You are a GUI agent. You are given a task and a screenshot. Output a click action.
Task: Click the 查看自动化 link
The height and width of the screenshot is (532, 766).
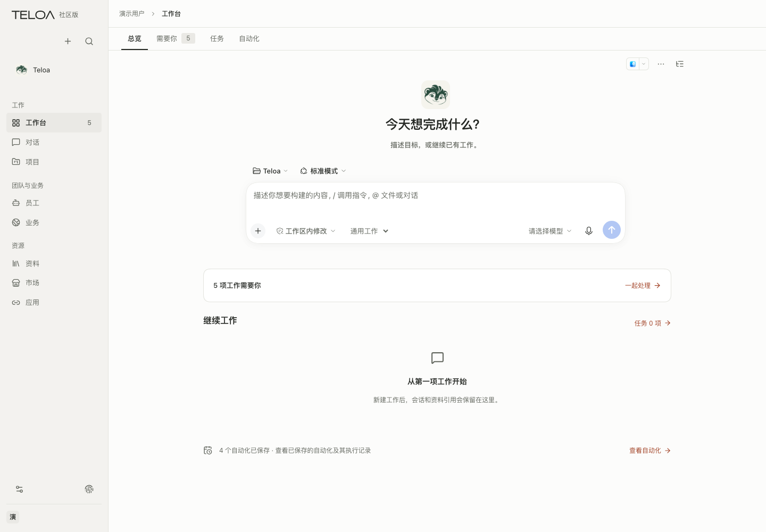point(650,451)
